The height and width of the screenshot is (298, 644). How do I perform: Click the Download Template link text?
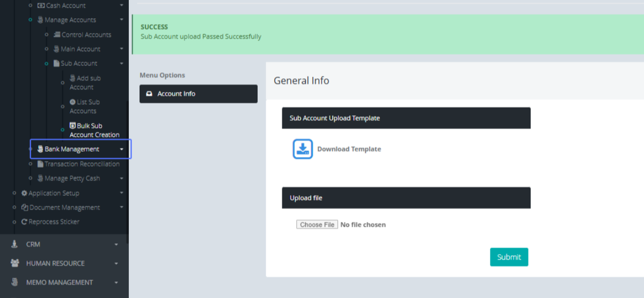(349, 149)
